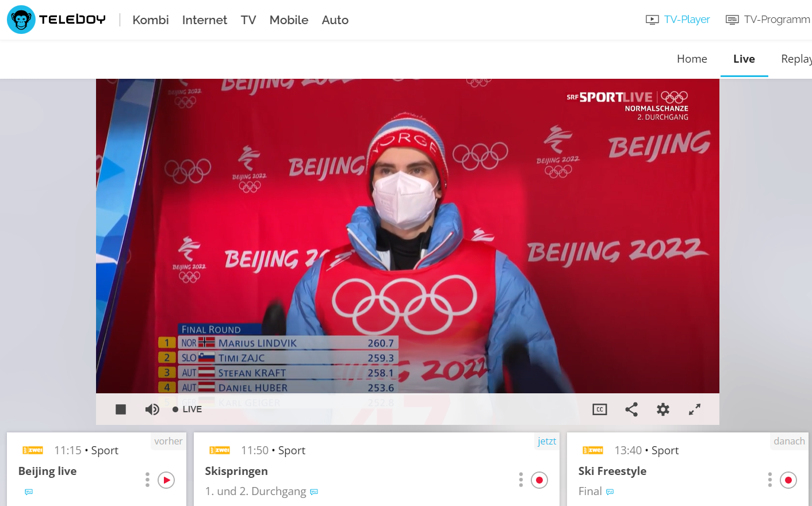Click the TV-Player screen icon
The width and height of the screenshot is (812, 506).
[652, 20]
